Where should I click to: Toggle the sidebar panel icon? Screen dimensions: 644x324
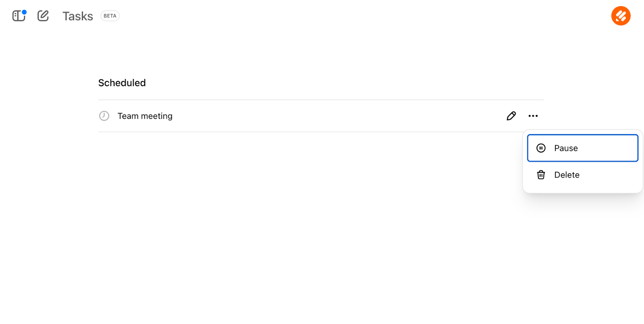[18, 16]
